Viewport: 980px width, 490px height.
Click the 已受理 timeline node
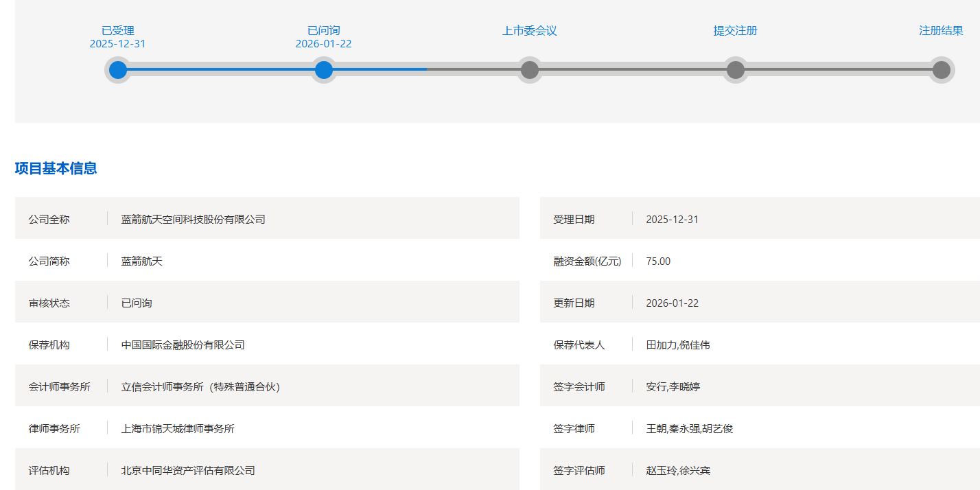coord(117,69)
